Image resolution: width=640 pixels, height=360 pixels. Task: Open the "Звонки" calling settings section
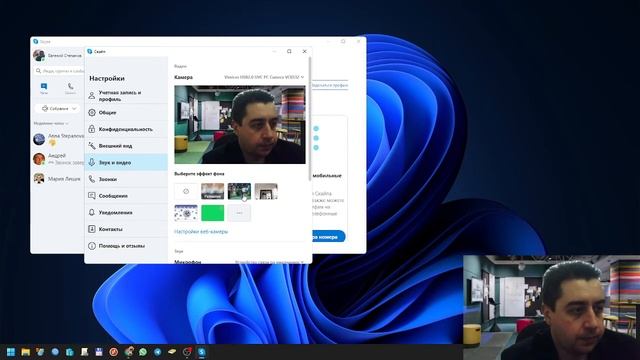[127, 179]
